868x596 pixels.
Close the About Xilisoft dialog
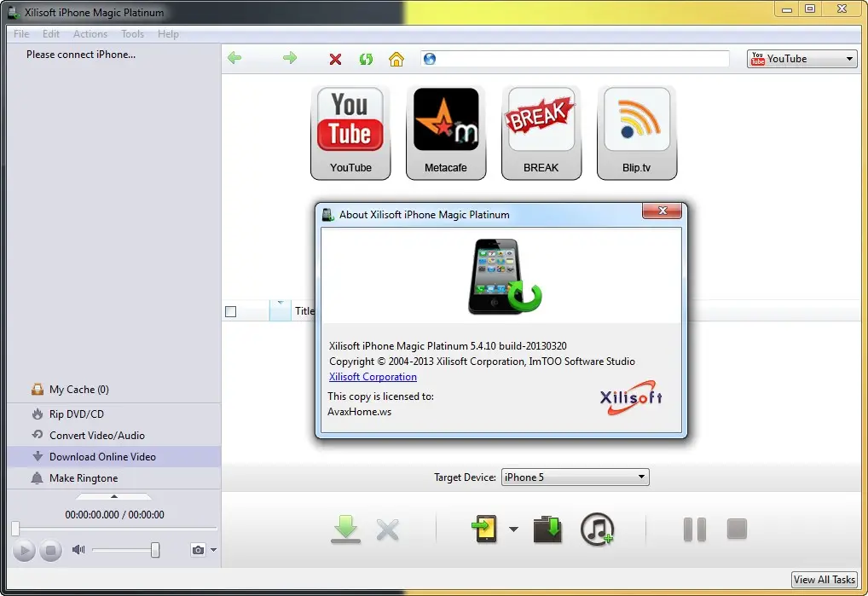(x=662, y=211)
